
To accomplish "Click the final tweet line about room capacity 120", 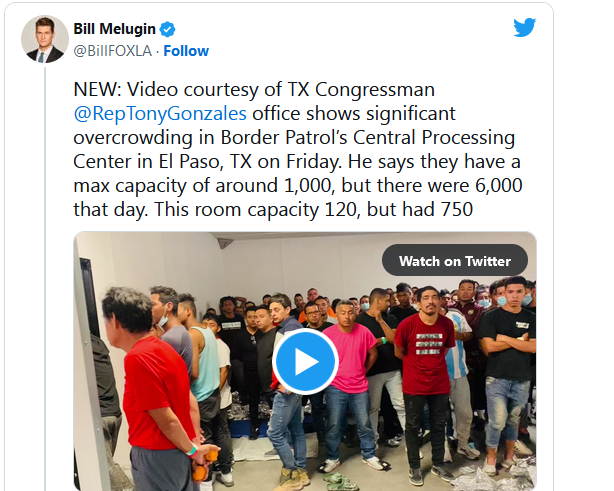I will pos(273,209).
